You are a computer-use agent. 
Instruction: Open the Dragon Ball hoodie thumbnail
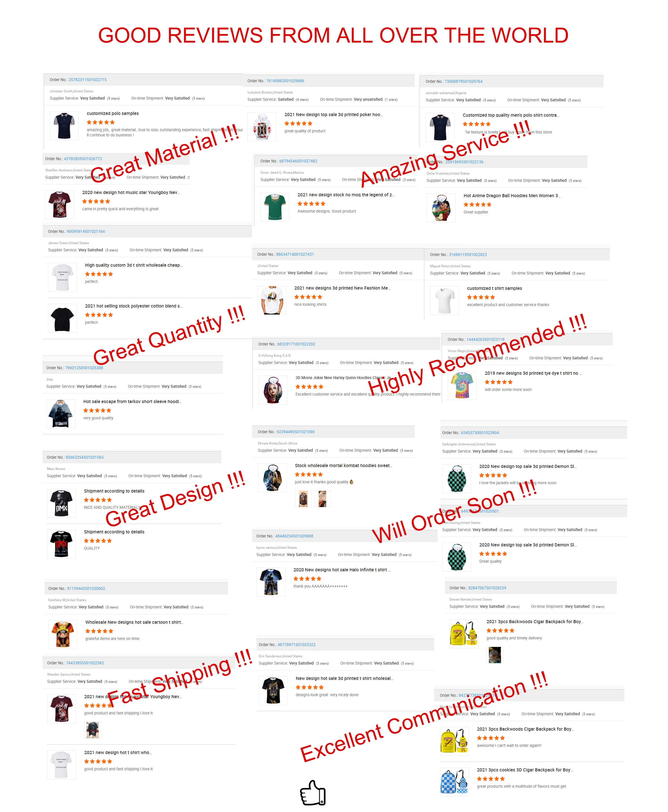point(441,208)
